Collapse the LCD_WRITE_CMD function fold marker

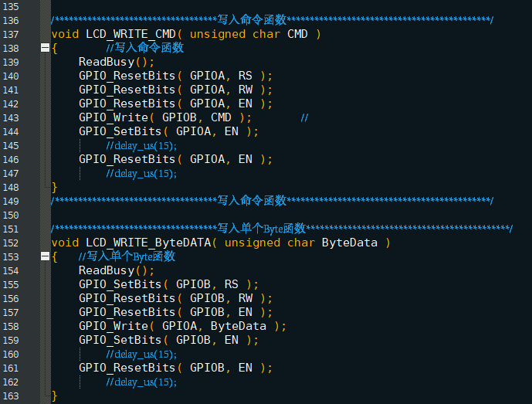45,48
